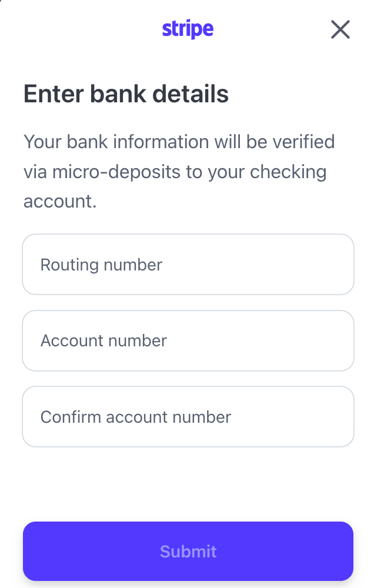Click the 'Enter bank details' heading
The width and height of the screenshot is (374, 588).
(x=126, y=94)
